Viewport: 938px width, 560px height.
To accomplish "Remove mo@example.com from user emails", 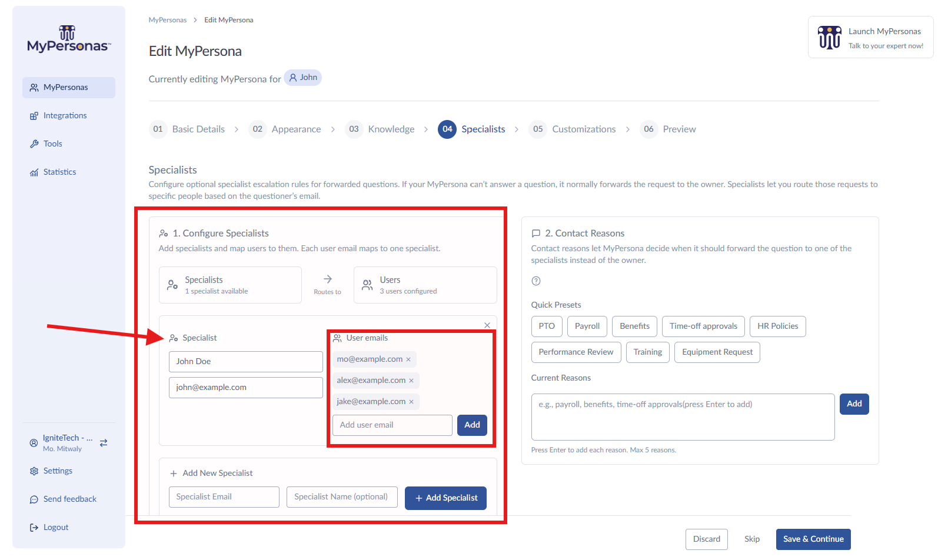I will pos(408,359).
